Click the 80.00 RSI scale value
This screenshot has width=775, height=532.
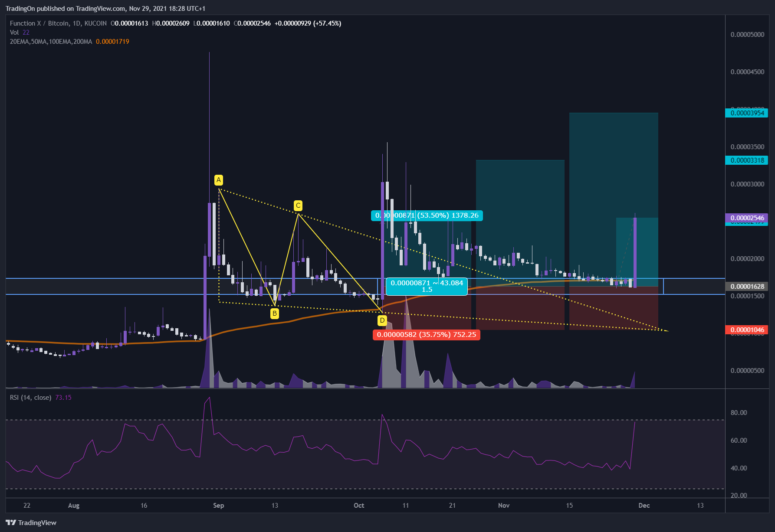[x=739, y=413]
